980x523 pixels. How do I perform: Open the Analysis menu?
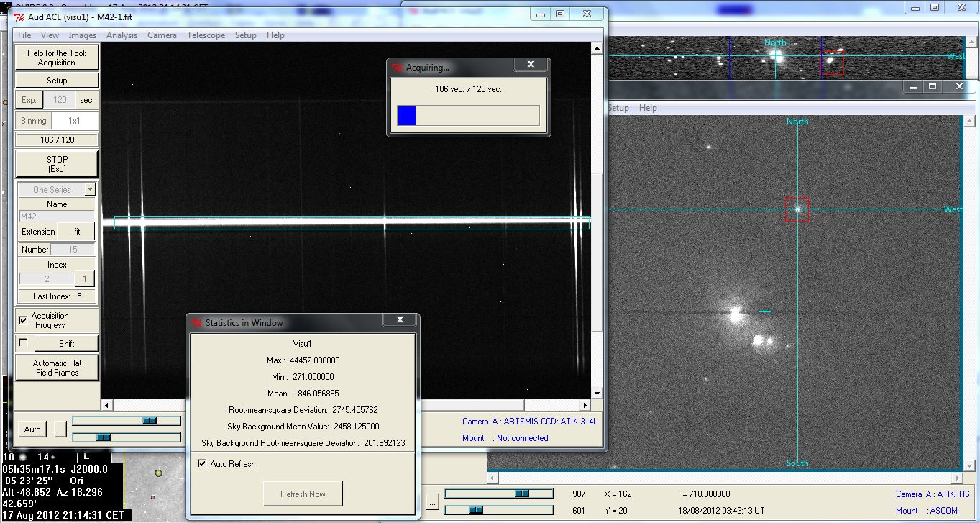pyautogui.click(x=122, y=35)
